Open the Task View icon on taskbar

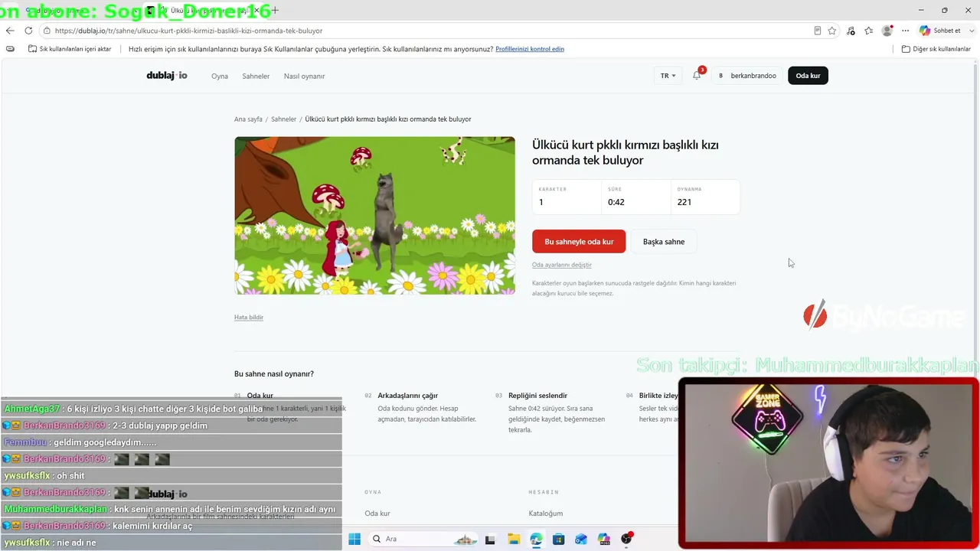[x=490, y=539]
